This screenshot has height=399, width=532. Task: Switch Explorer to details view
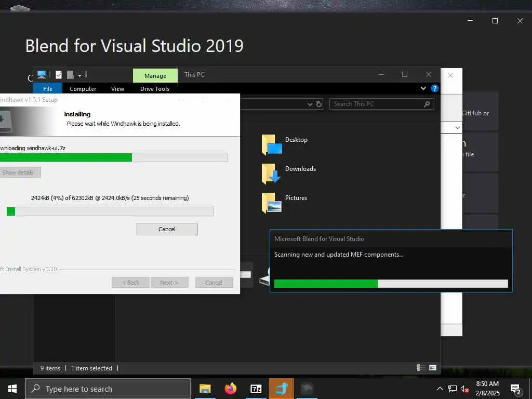point(421,368)
